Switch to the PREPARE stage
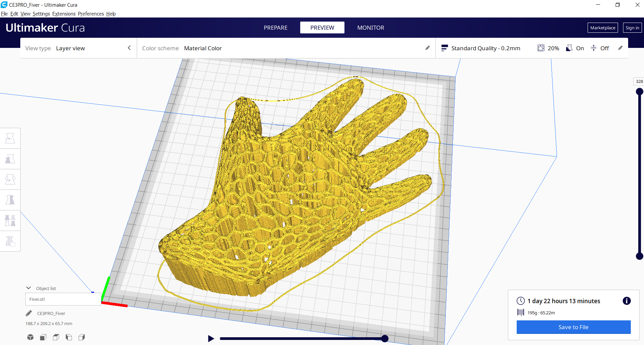Image resolution: width=644 pixels, height=345 pixels. [276, 28]
